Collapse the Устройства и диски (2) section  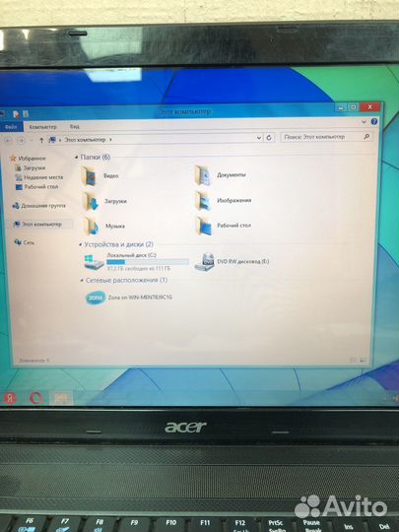(x=81, y=244)
